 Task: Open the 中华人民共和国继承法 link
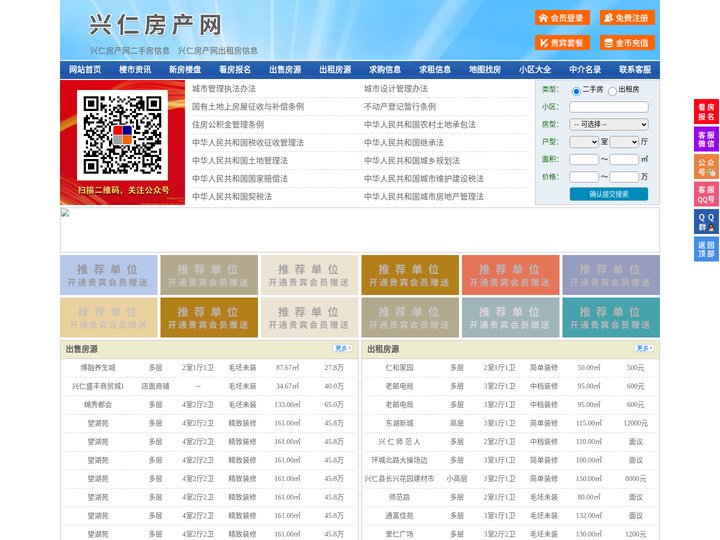404,142
